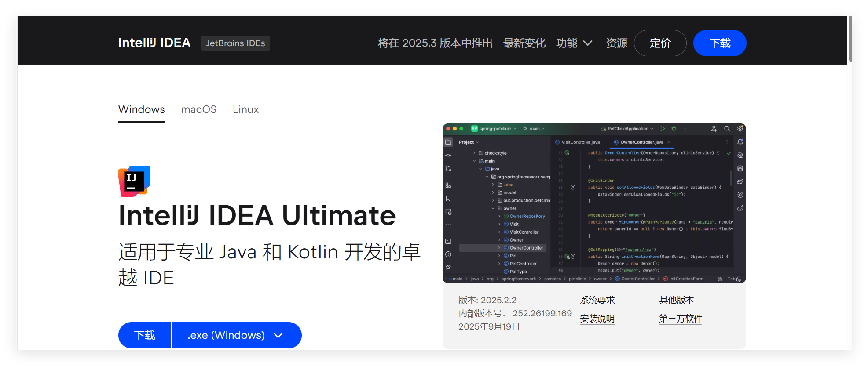Open 将在 2025.3 版本中推出 nav item
The width and height of the screenshot is (868, 366).
click(435, 43)
